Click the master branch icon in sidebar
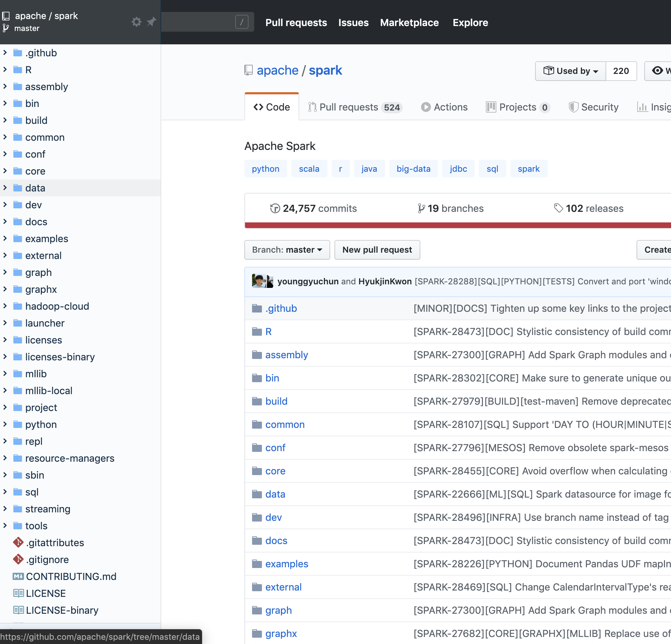 (6, 28)
